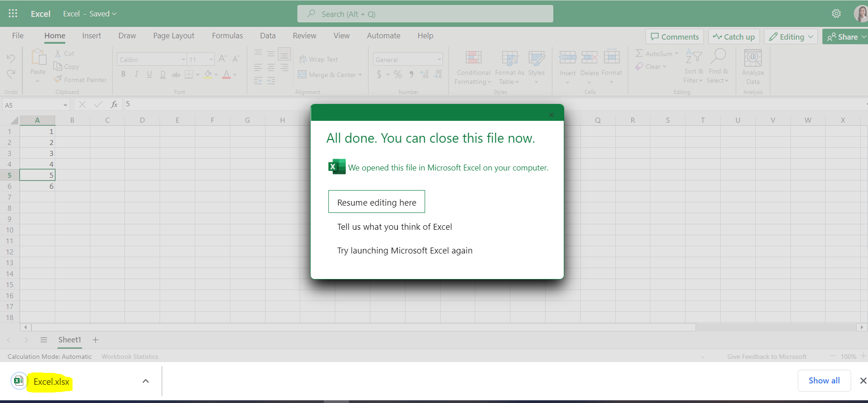The image size is (868, 403).
Task: Open the app launcher waffle icon
Action: click(13, 14)
